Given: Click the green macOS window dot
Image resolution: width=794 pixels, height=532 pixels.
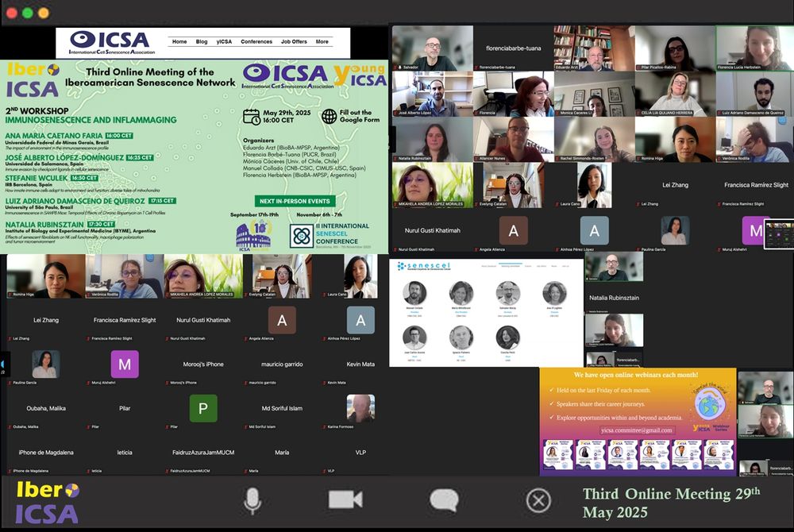Looking at the screenshot, I should [x=27, y=13].
